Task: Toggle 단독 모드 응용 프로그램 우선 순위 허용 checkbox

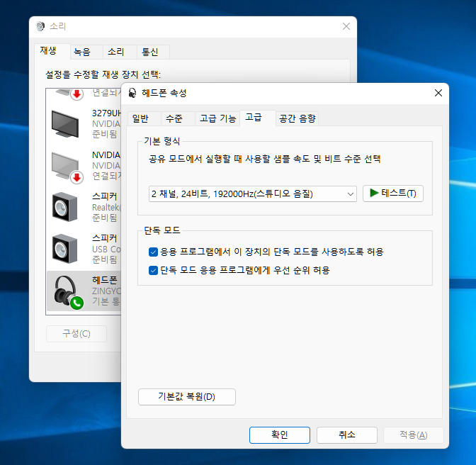Action: tap(153, 270)
